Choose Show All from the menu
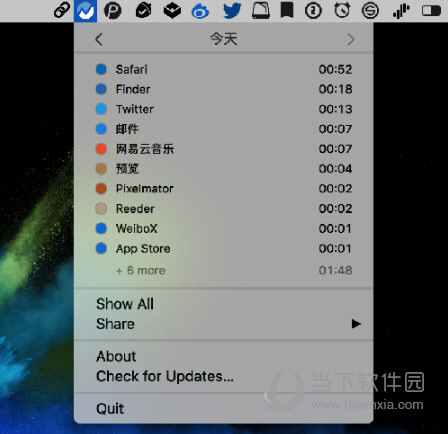The width and height of the screenshot is (448, 434). (x=224, y=304)
